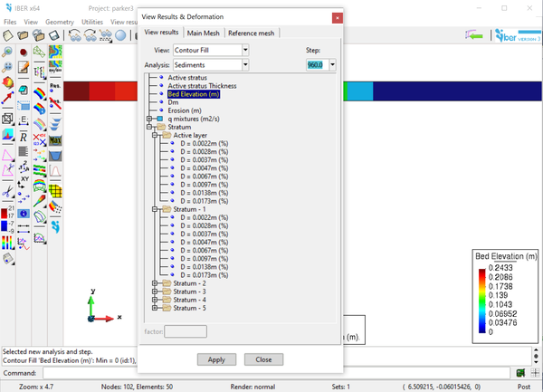Click the blue sphere render icon
This screenshot has width=543, height=392.
120,35
